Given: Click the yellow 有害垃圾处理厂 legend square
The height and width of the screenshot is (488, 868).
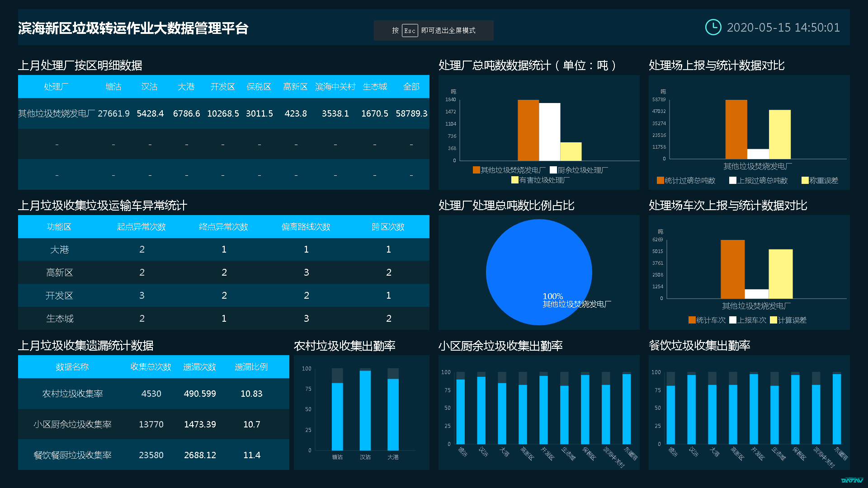Looking at the screenshot, I should point(514,180).
